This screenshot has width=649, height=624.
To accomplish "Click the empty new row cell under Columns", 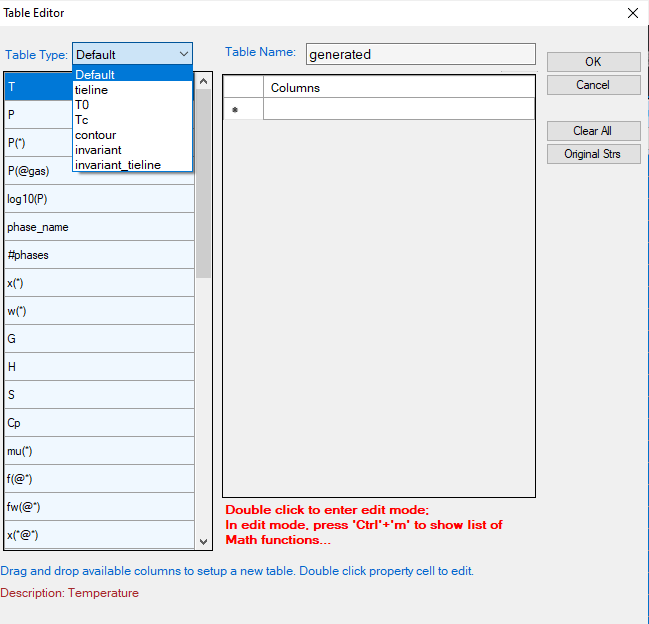I will pos(398,109).
